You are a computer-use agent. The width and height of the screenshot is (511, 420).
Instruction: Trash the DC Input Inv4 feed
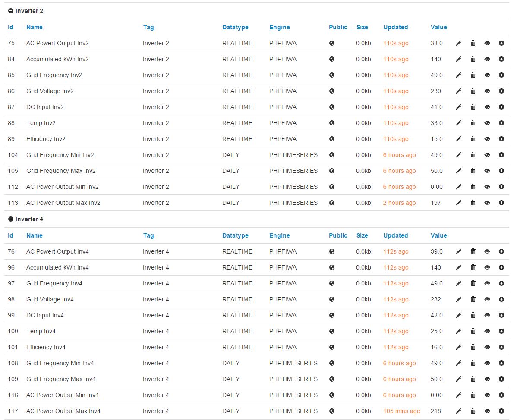(473, 315)
